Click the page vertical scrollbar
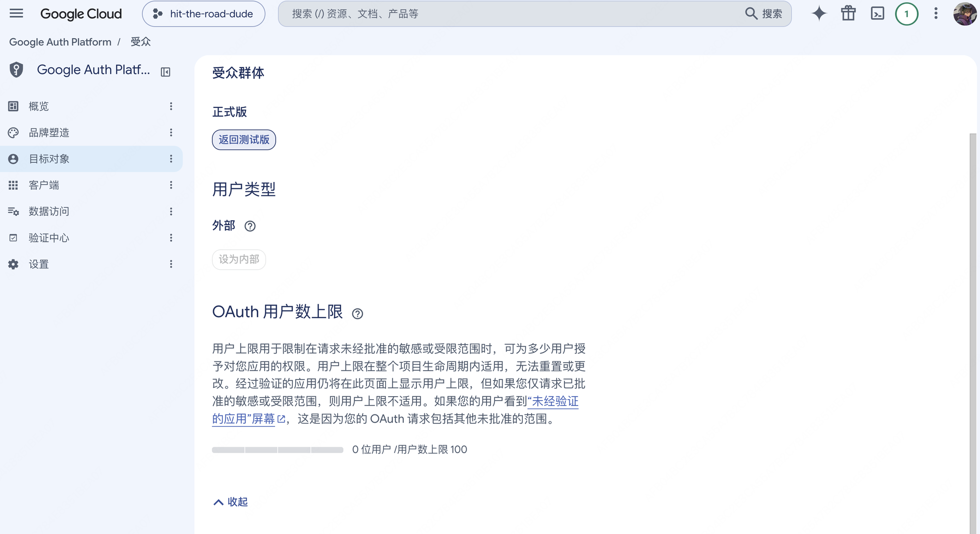 click(x=973, y=333)
